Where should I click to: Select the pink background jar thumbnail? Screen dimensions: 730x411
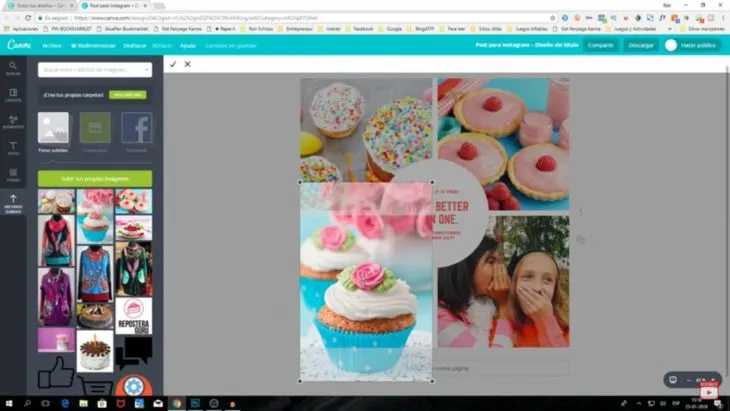(x=56, y=339)
